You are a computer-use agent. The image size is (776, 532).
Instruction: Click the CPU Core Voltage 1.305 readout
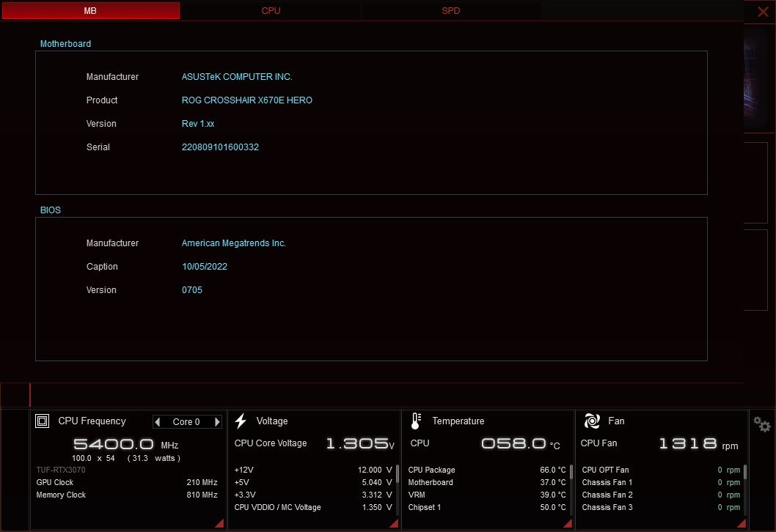click(x=360, y=443)
